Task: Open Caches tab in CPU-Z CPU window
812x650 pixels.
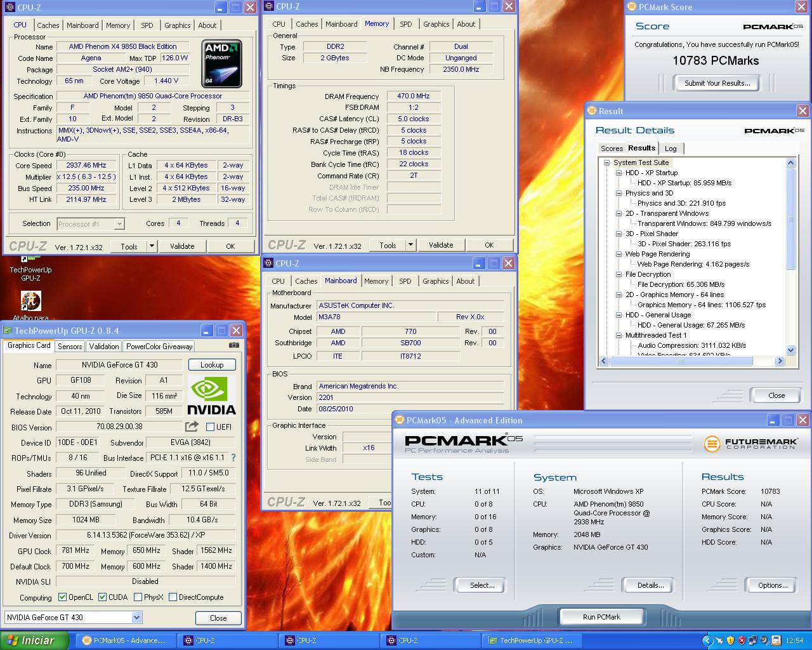Action: click(x=48, y=25)
